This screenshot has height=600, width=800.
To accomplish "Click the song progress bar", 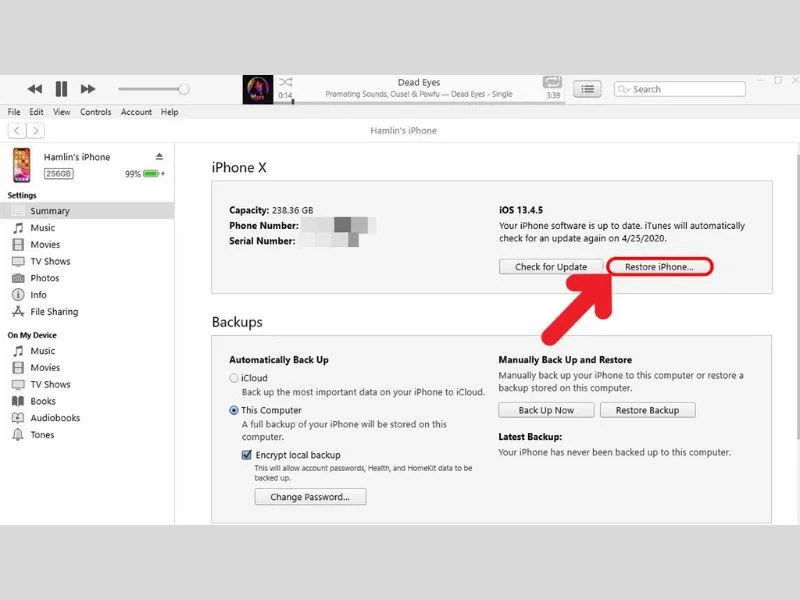I will click(x=419, y=103).
